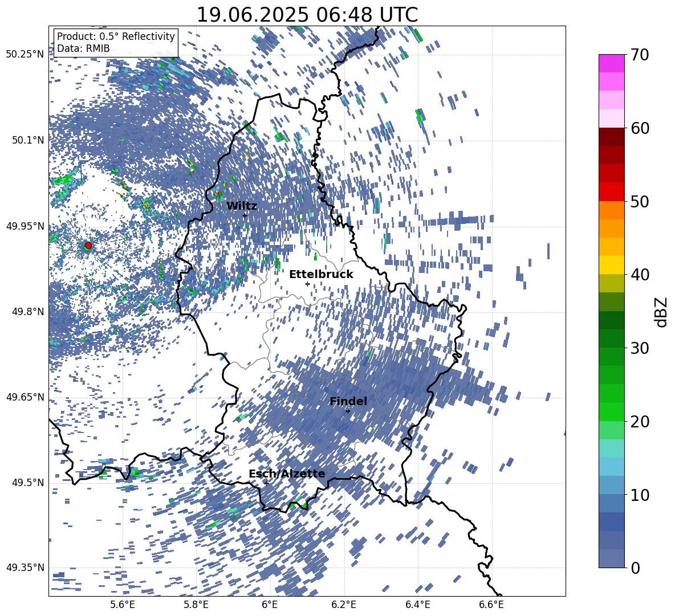Screen dimensions: 675x616
Task: Click the Wiltz city label
Action: click(242, 206)
